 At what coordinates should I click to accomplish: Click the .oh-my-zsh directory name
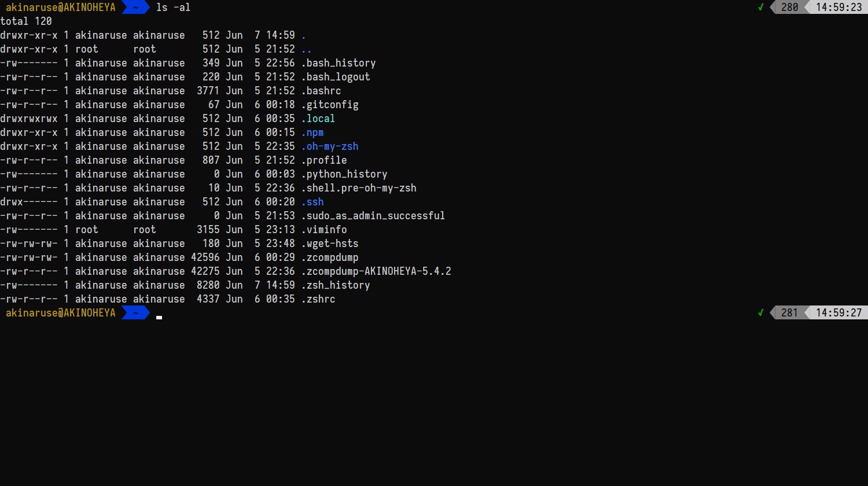point(330,146)
